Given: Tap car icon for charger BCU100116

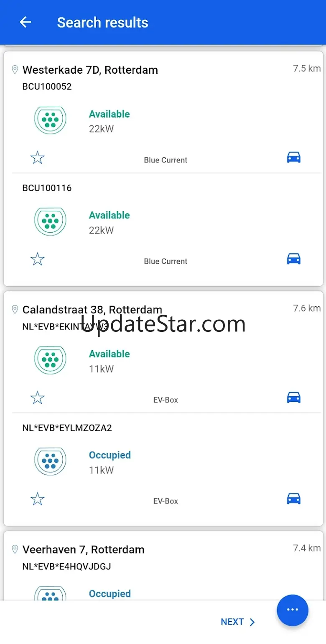Looking at the screenshot, I should click(294, 259).
